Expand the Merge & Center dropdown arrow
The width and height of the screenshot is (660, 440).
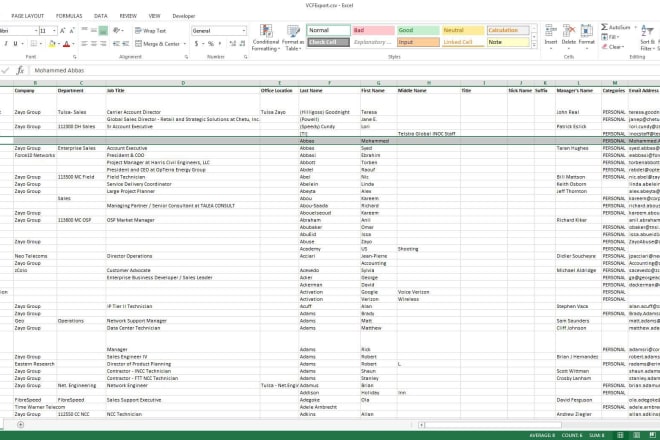[184, 44]
